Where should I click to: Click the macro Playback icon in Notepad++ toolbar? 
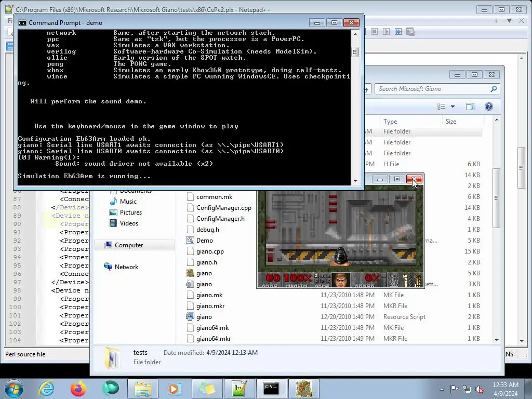click(386, 32)
